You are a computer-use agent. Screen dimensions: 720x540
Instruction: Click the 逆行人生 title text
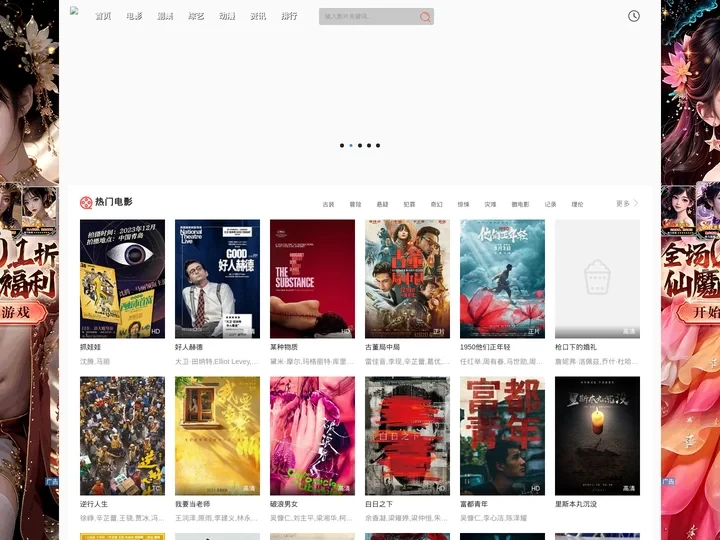94,504
